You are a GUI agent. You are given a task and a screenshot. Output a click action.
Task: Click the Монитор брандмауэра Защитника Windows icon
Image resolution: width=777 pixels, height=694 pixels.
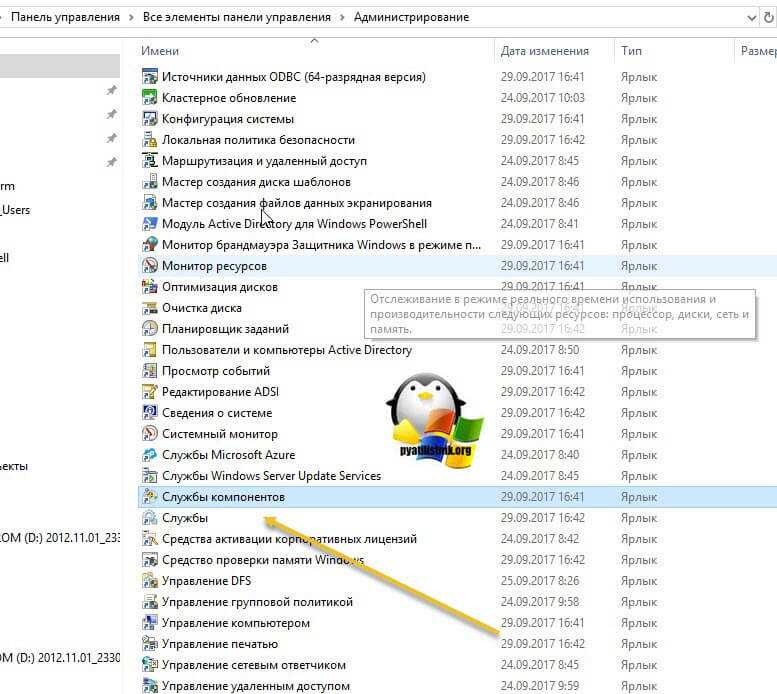[150, 245]
